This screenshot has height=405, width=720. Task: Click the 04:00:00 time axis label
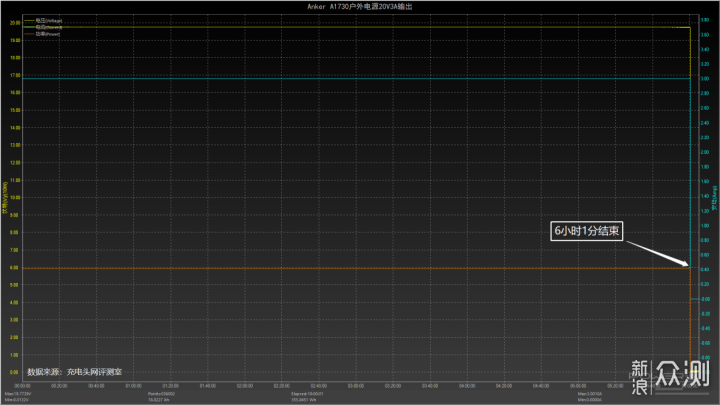[467, 386]
